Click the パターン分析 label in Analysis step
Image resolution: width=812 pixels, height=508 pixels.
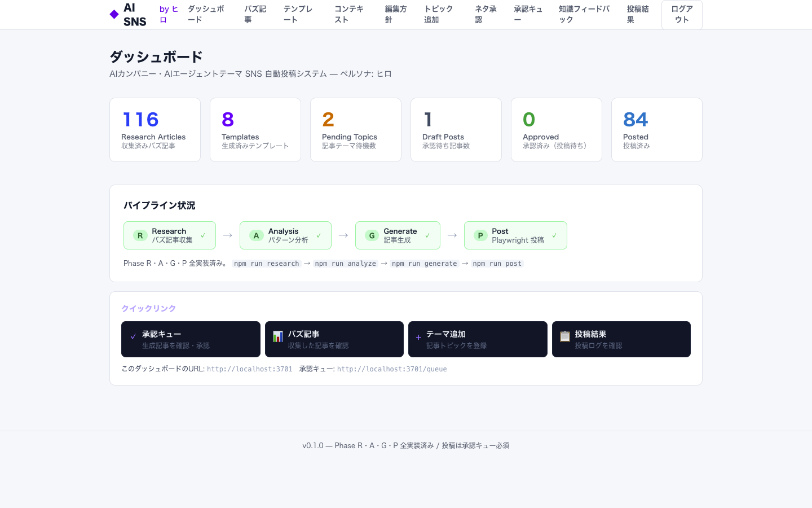(288, 240)
